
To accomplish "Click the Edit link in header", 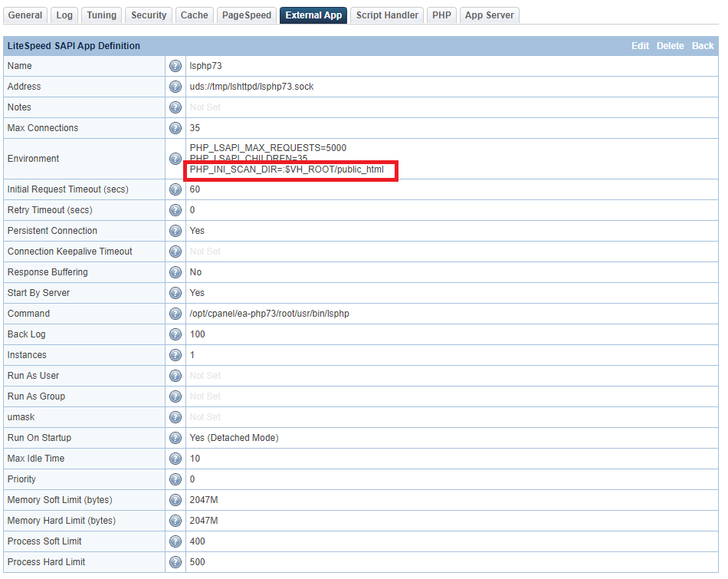I will click(x=640, y=46).
